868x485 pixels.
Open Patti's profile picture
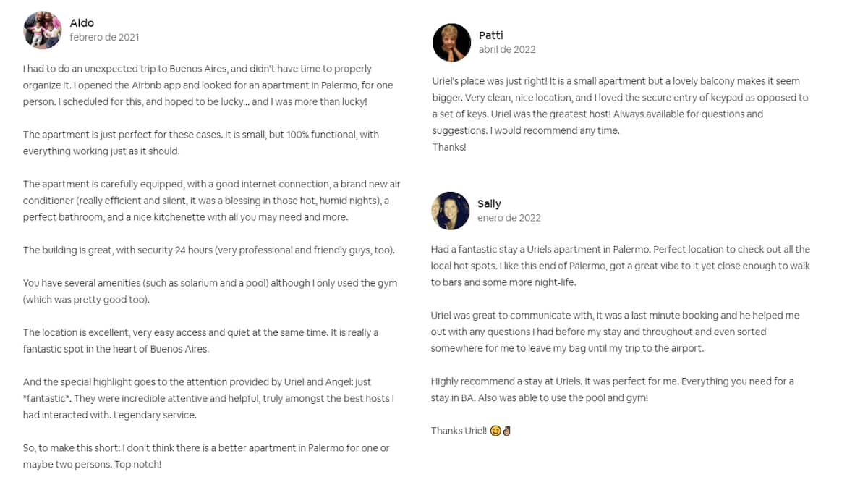451,42
